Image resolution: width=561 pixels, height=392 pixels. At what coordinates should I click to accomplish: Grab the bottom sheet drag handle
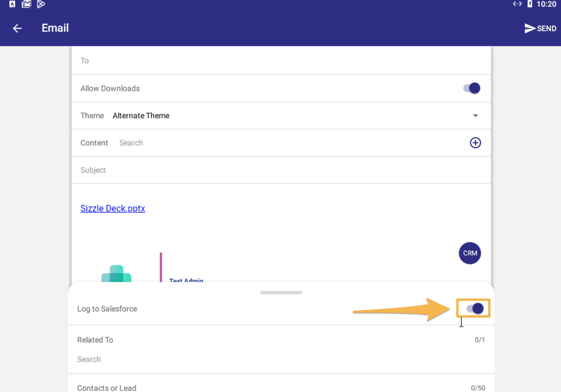click(x=281, y=293)
